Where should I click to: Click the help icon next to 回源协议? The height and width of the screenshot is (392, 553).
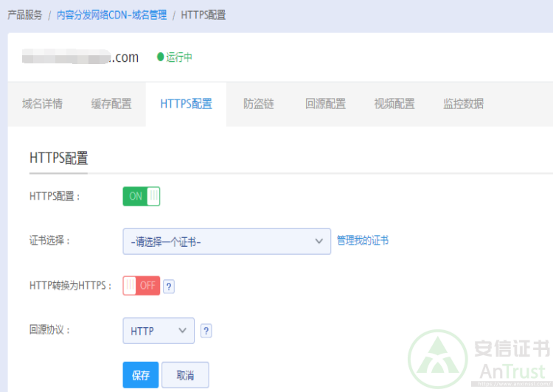pos(206,331)
